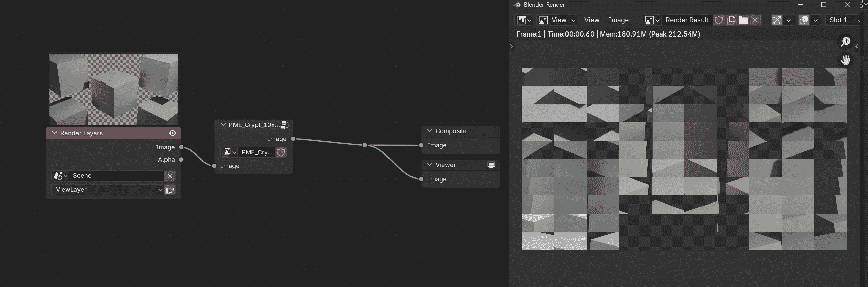This screenshot has width=868, height=287.
Task: Click the Viewer node Image input socket
Action: 421,179
